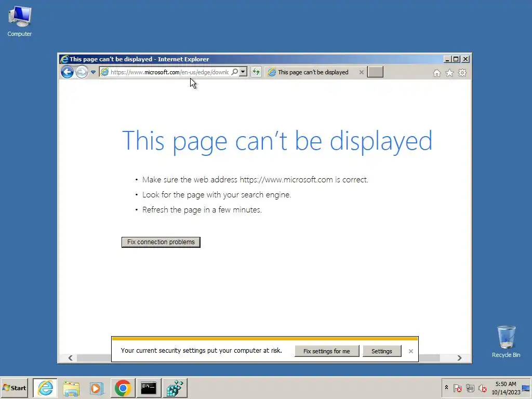Click the Fix connection problems button
The height and width of the screenshot is (399, 532).
(x=161, y=242)
